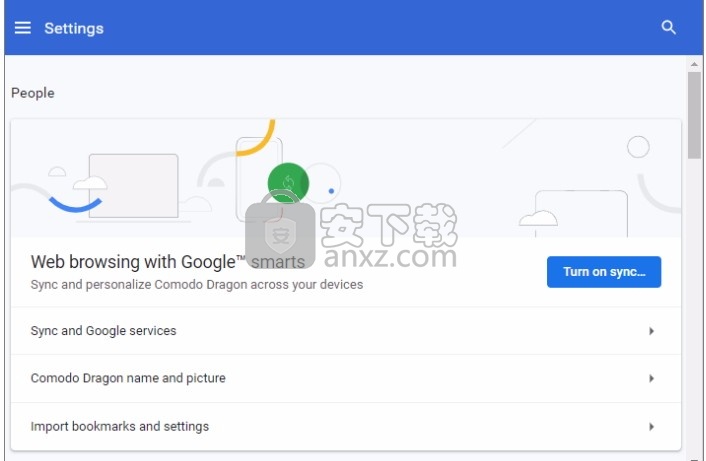
Task: Click the Web browsing with Google smarts heading
Action: pos(168,262)
